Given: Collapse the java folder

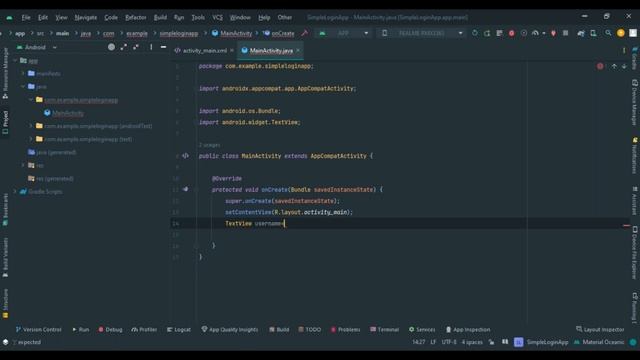Looking at the screenshot, I should tap(23, 87).
